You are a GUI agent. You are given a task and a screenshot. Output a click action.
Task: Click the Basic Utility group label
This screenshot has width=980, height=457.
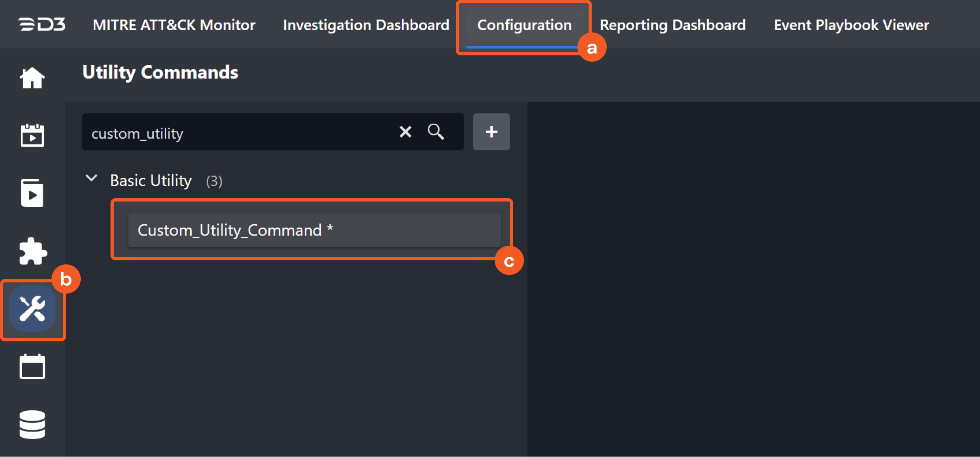click(x=151, y=180)
